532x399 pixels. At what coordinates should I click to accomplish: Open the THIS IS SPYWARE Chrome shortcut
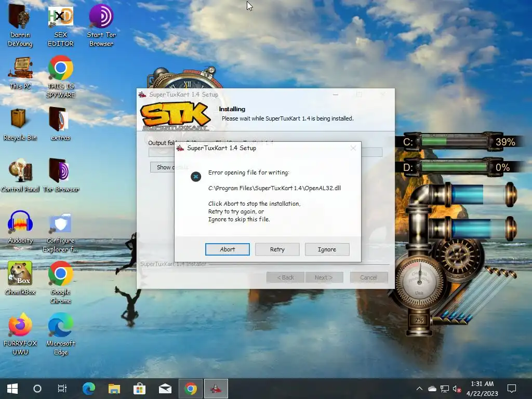click(60, 77)
